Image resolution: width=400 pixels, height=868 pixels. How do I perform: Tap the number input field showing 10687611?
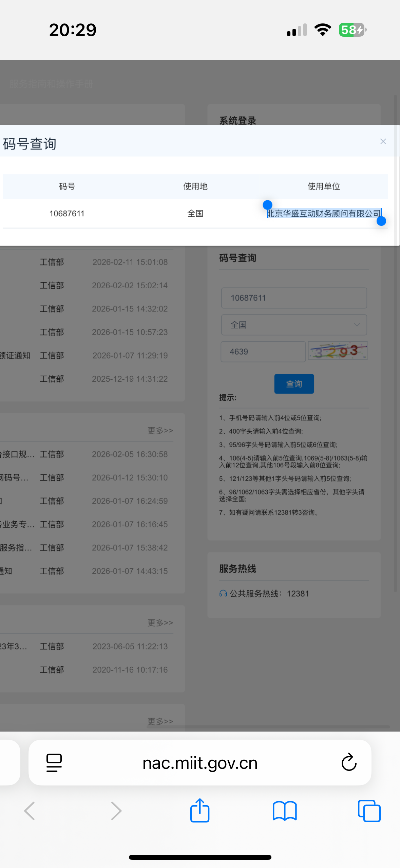(x=294, y=298)
